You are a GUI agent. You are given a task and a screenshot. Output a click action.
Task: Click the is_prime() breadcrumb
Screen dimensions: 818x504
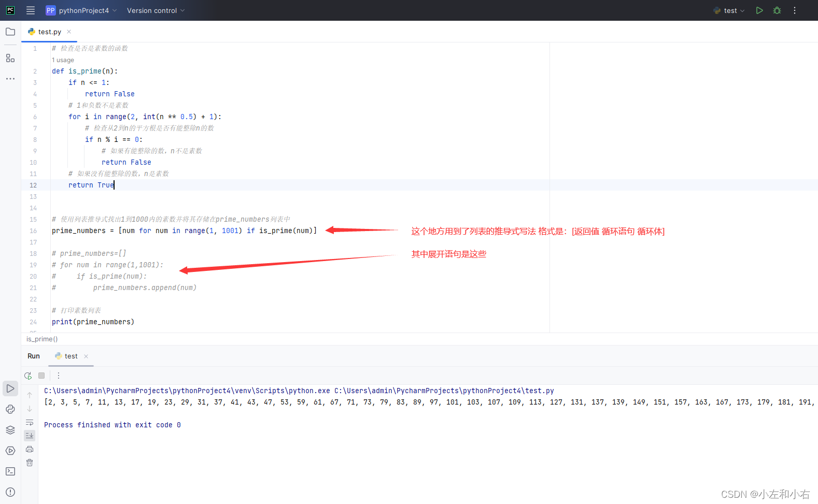click(x=42, y=339)
